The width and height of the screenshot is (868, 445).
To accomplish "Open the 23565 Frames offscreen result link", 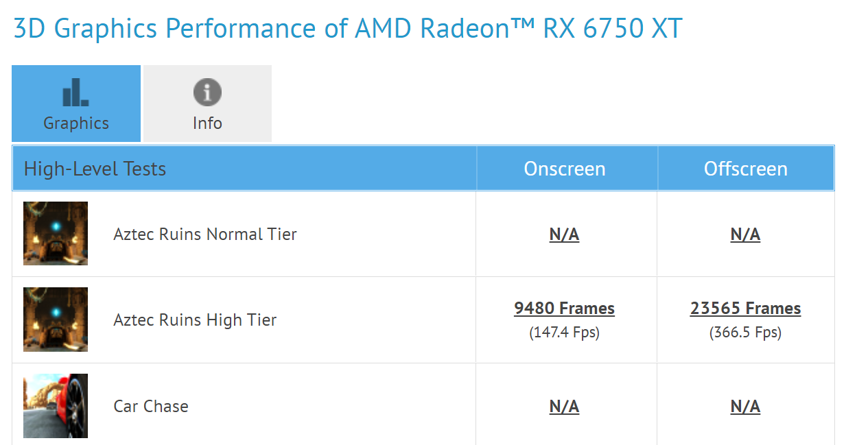I will [x=745, y=308].
